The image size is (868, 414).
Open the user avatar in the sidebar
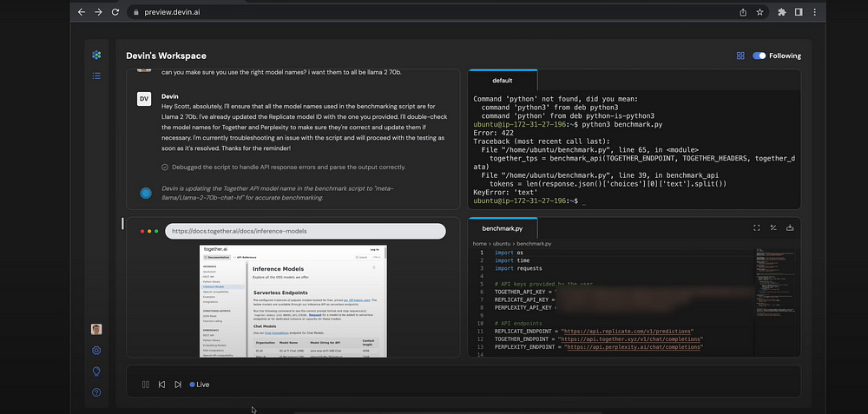click(96, 329)
